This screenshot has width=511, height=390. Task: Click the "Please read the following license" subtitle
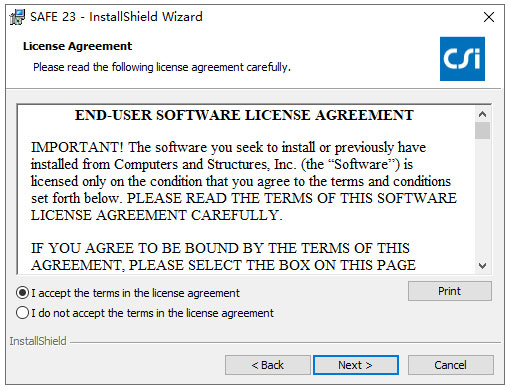pos(162,67)
